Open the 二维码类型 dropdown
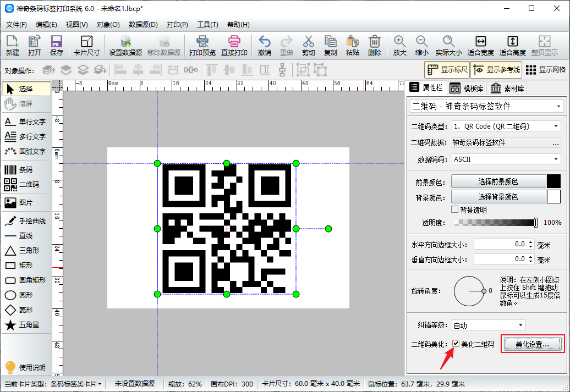Screen dimensions: 570x392 click(506, 126)
